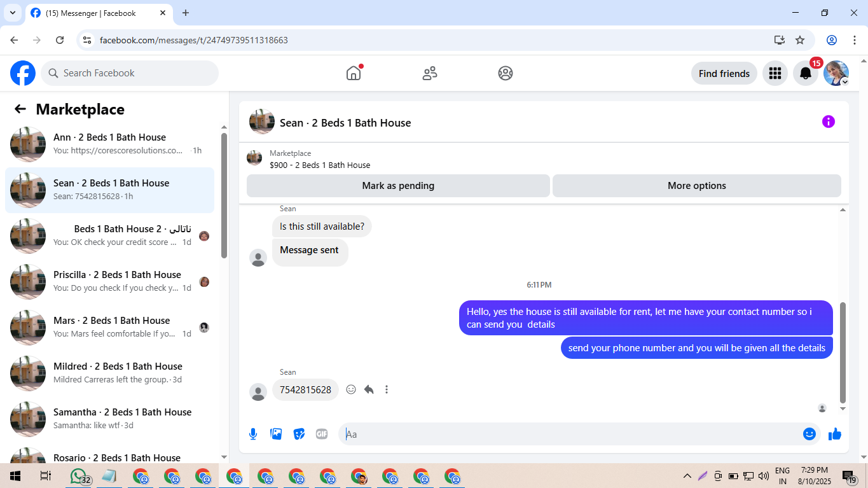Reload the page in the browser

click(x=60, y=40)
